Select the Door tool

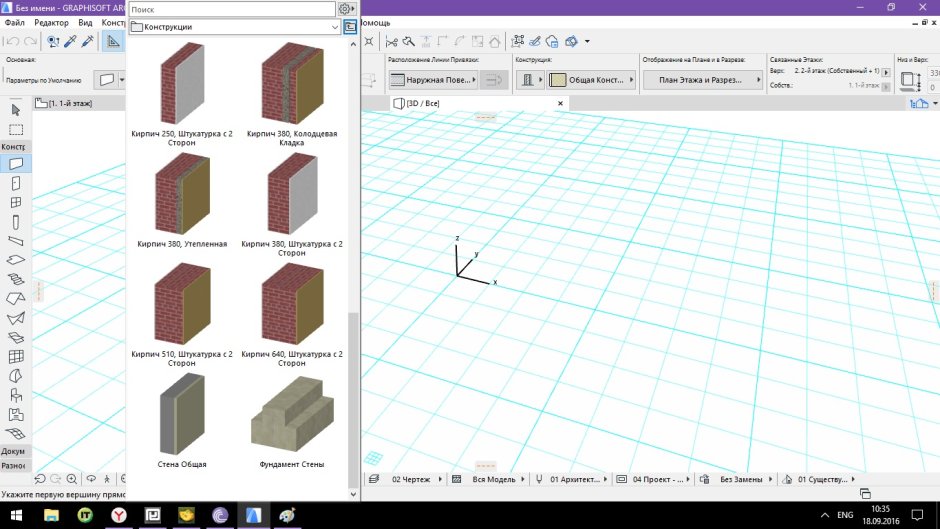16,183
